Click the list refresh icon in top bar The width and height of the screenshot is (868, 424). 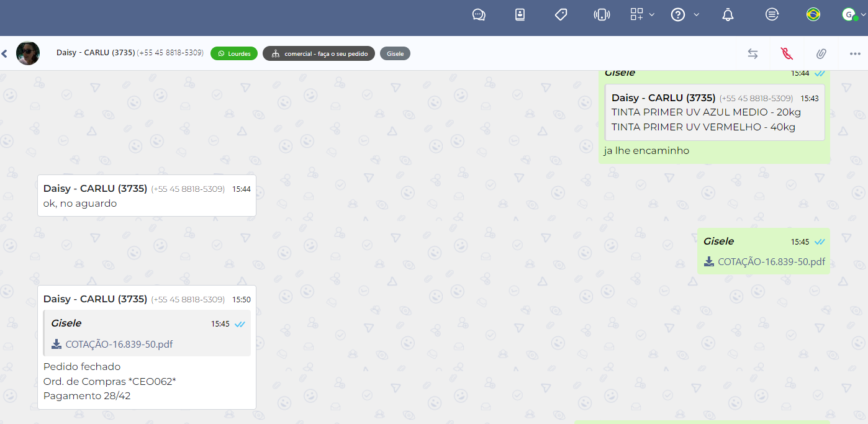tap(772, 15)
